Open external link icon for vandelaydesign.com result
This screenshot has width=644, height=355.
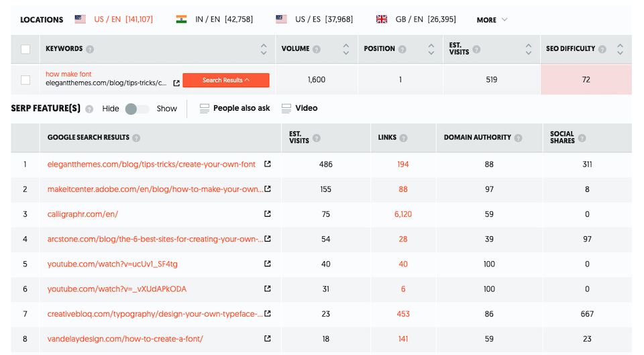[268, 338]
